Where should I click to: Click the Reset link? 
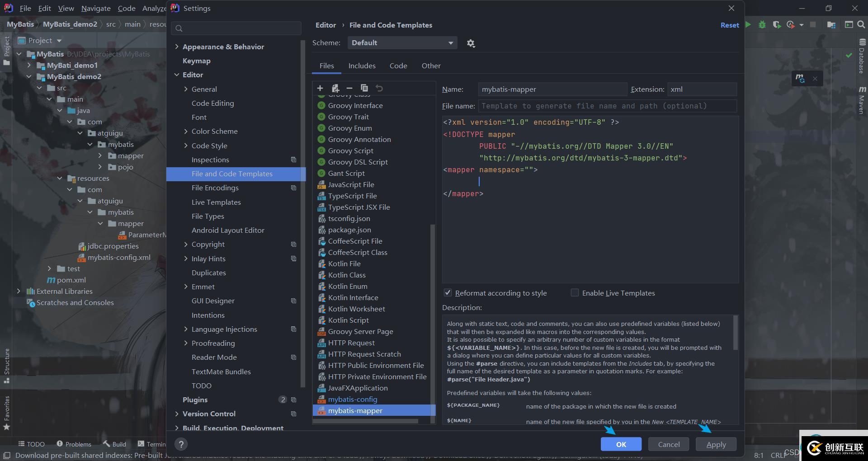click(x=730, y=25)
